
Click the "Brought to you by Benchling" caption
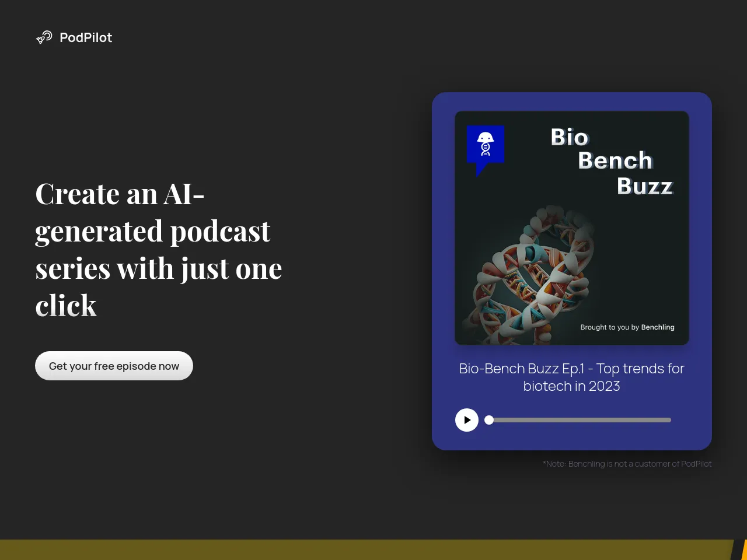click(627, 327)
